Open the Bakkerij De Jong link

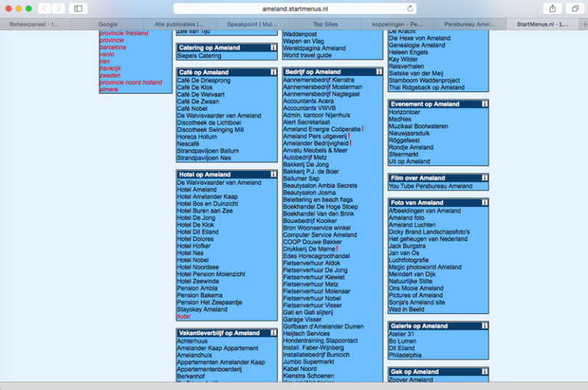tap(306, 165)
